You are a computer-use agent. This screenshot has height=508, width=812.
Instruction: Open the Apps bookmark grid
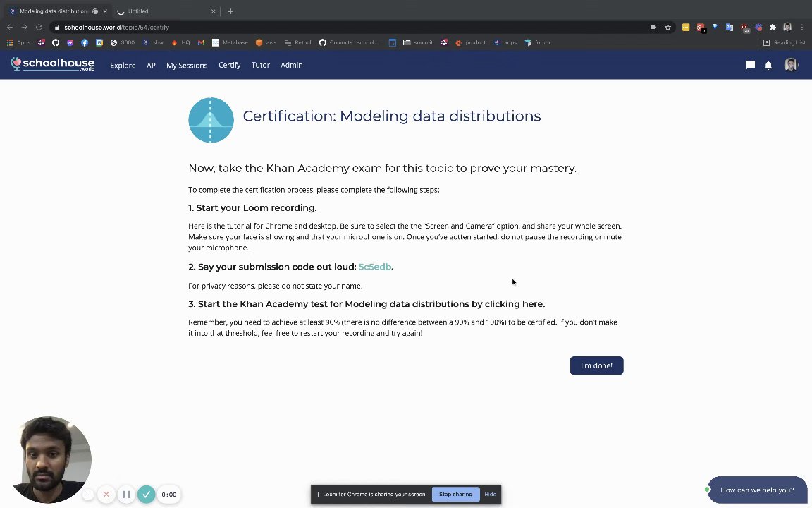18,42
